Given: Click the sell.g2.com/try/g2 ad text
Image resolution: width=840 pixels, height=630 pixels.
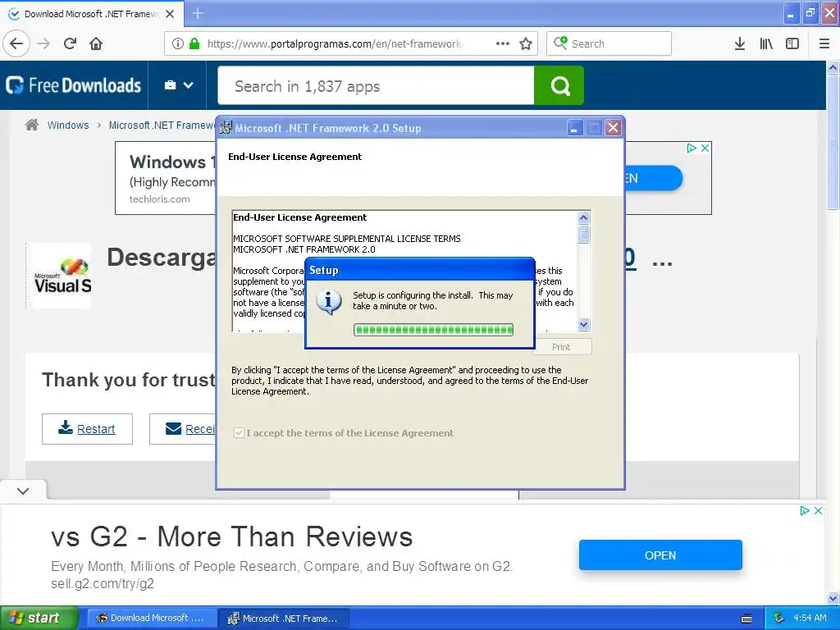Looking at the screenshot, I should [x=103, y=583].
